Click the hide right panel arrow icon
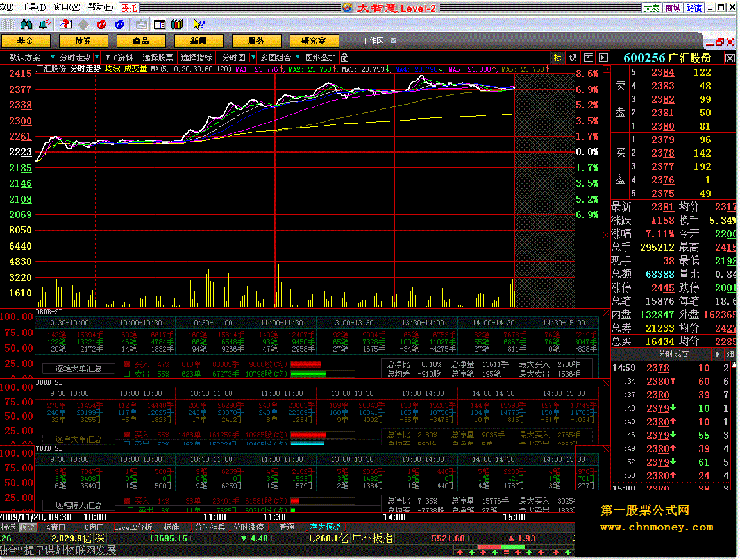The width and height of the screenshot is (740, 560). point(603,58)
